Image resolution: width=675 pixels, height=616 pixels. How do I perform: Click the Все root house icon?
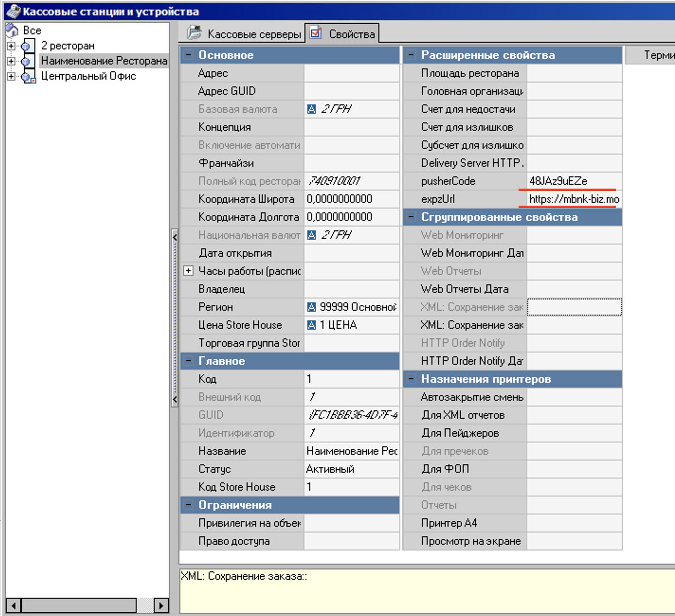[x=12, y=30]
